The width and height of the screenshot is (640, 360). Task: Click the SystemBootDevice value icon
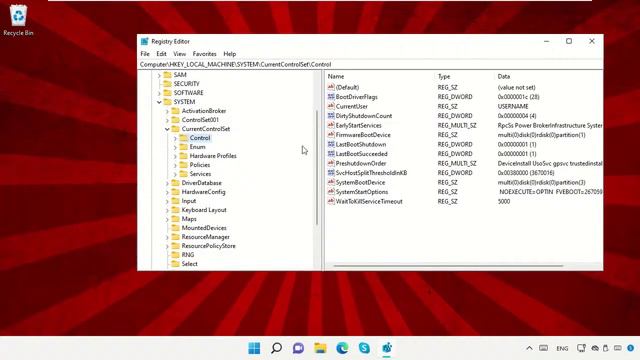click(x=331, y=182)
